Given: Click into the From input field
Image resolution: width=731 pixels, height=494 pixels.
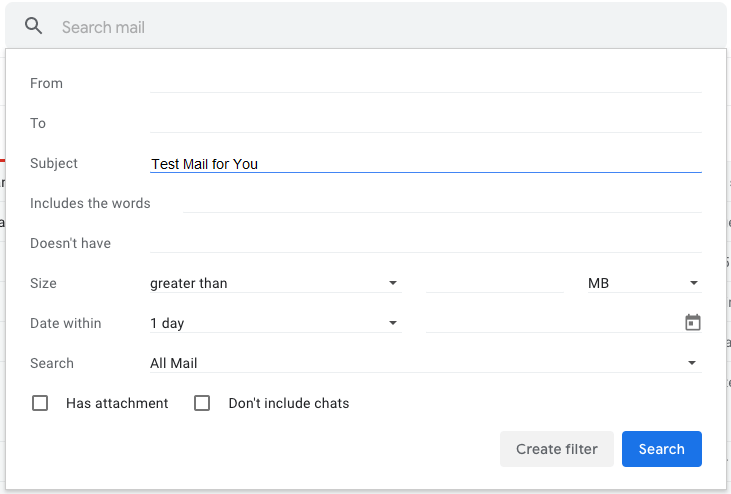Looking at the screenshot, I should tap(425, 82).
